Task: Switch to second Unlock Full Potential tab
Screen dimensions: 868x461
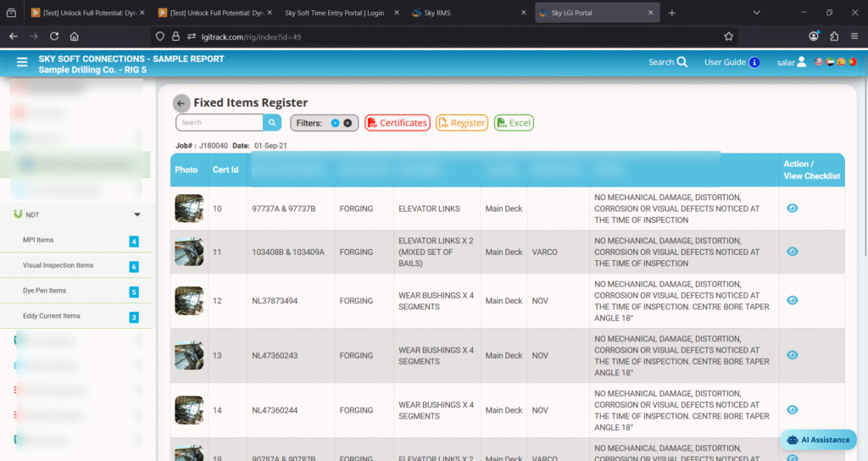Action: pos(214,13)
